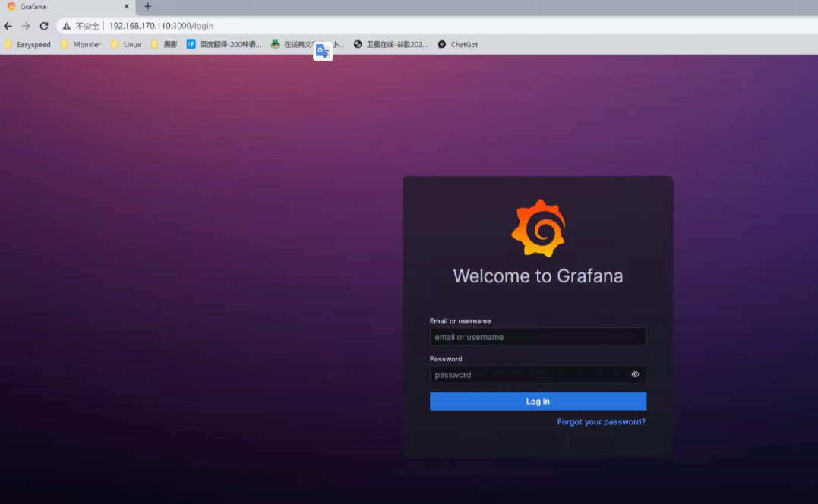Open the 百度翻译 bookmark
Screen dimensions: 818x504
click(x=224, y=44)
